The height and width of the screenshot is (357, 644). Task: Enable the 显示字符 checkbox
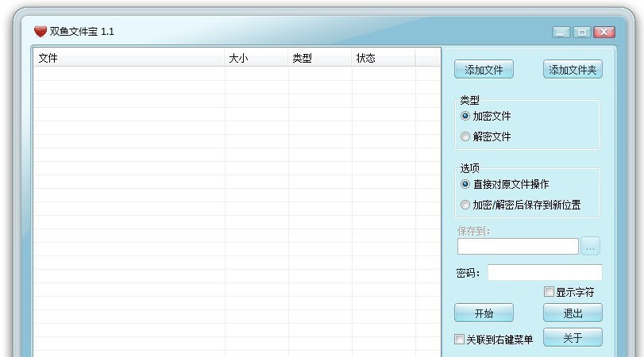(549, 292)
